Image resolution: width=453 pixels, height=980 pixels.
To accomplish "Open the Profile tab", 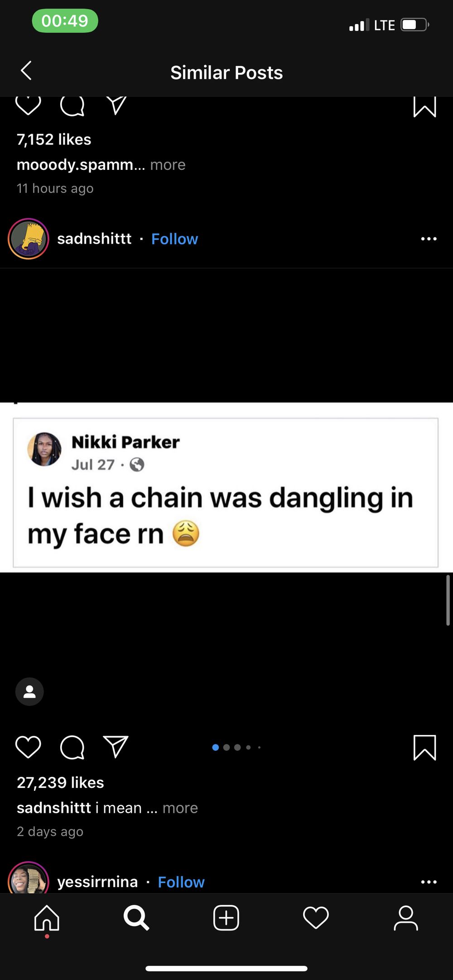I will 406,918.
